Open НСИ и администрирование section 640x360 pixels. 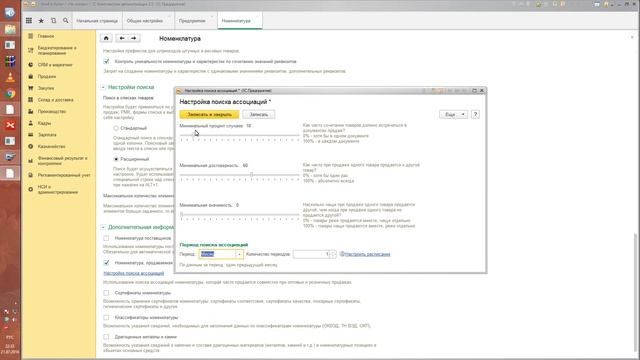tap(58, 189)
